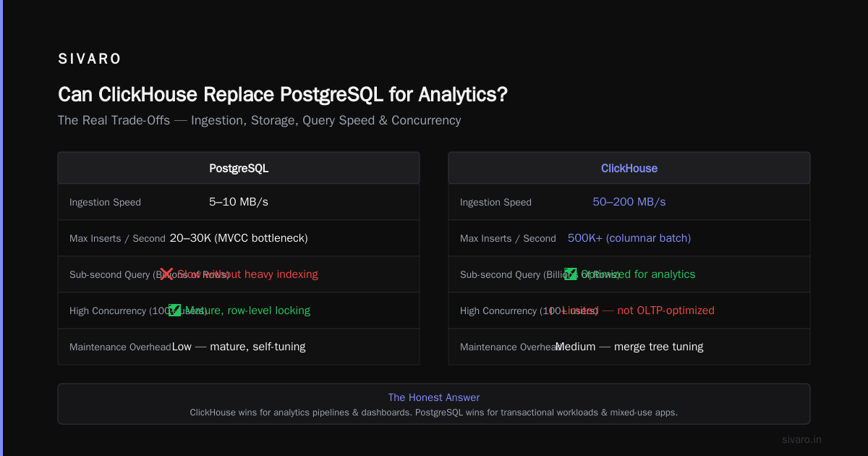
Task: Click the summary sentence 'ClickHouse wins for analytics pipelines'
Action: (x=434, y=413)
